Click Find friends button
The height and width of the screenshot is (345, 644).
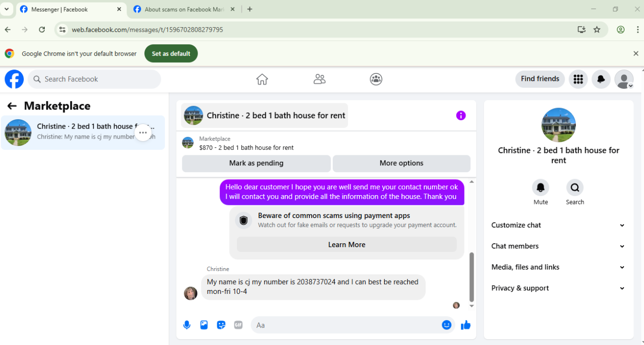tap(540, 79)
